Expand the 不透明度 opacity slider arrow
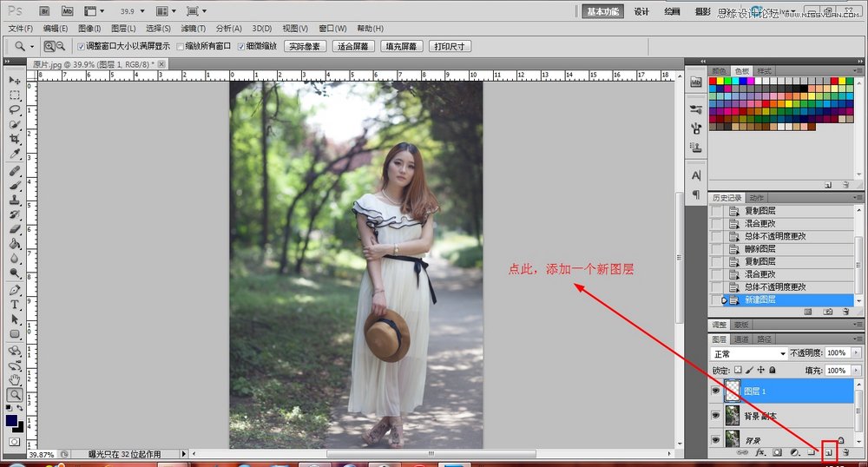The width and height of the screenshot is (868, 467). point(854,353)
